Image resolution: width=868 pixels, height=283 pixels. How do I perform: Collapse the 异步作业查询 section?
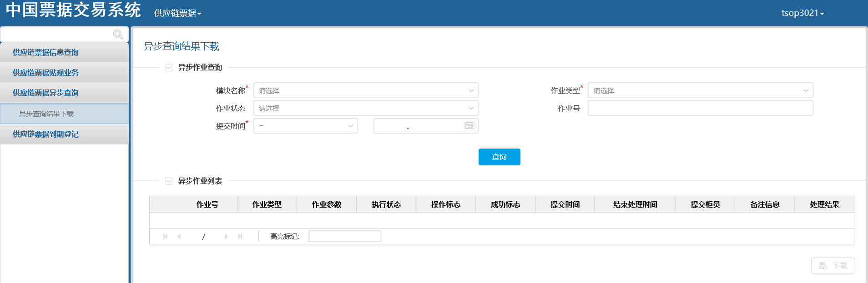[169, 68]
